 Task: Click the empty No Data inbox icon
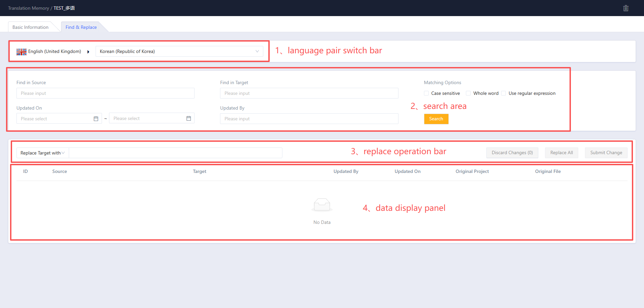coord(322,204)
